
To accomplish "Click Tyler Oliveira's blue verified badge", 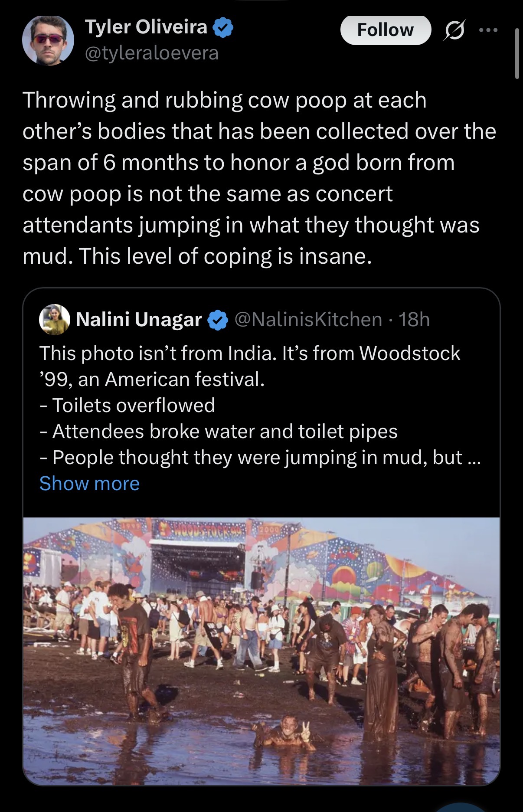I will [223, 27].
